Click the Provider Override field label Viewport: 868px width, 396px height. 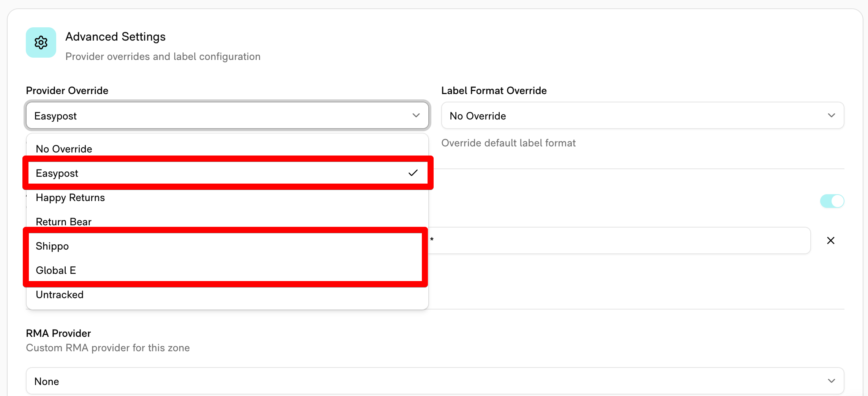point(67,90)
